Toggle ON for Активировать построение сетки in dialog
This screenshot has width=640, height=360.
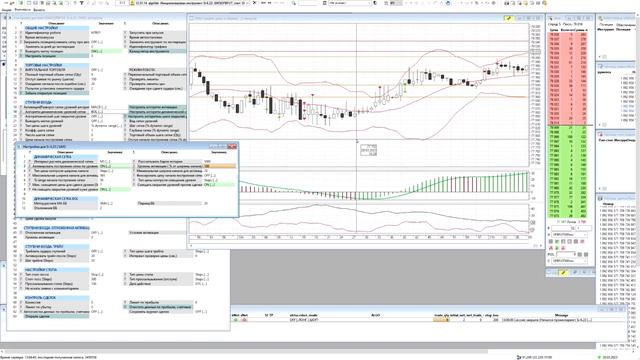(x=115, y=166)
